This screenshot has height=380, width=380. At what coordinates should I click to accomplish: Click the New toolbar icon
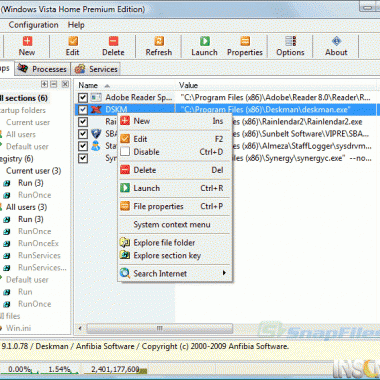(27, 41)
